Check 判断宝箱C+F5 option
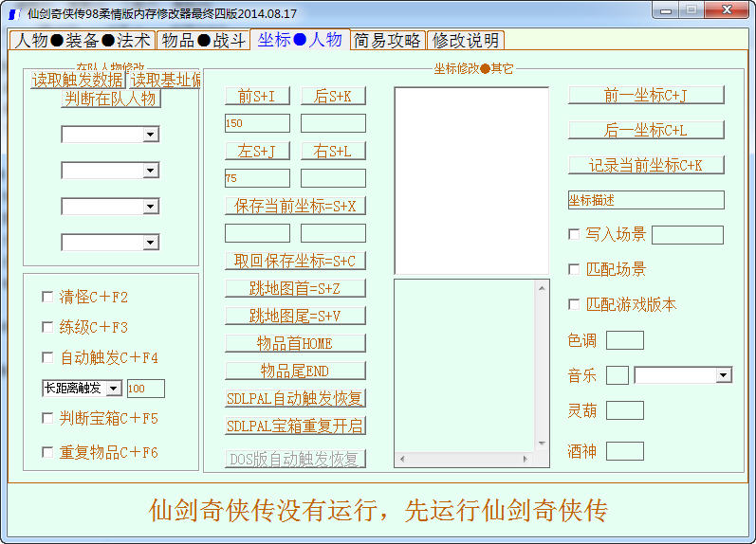 tap(47, 418)
